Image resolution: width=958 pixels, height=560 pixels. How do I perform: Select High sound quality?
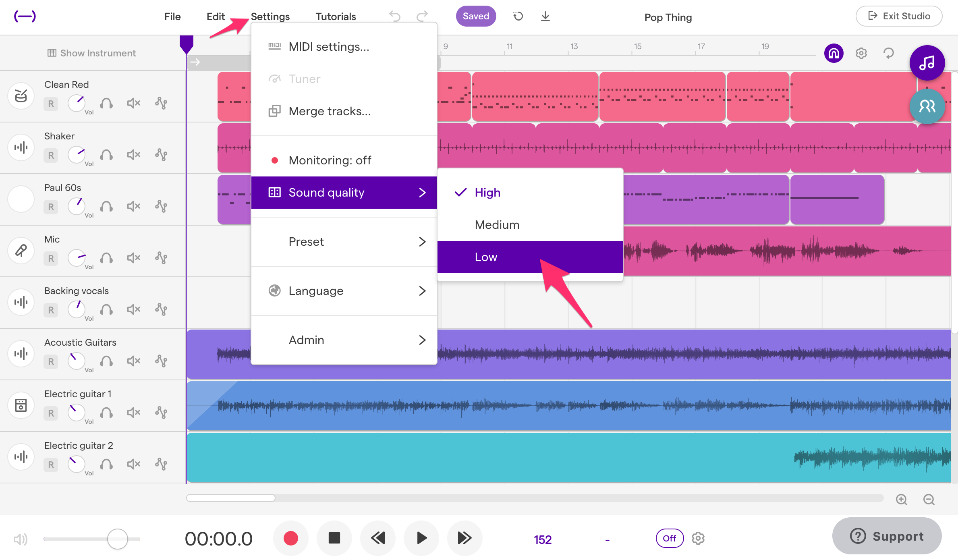click(x=530, y=193)
